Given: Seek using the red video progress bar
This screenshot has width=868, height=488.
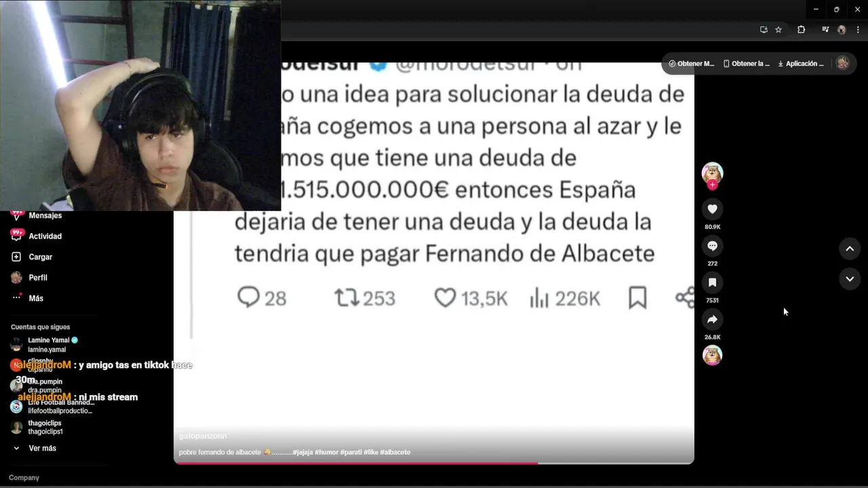Looking at the screenshot, I should [x=434, y=464].
